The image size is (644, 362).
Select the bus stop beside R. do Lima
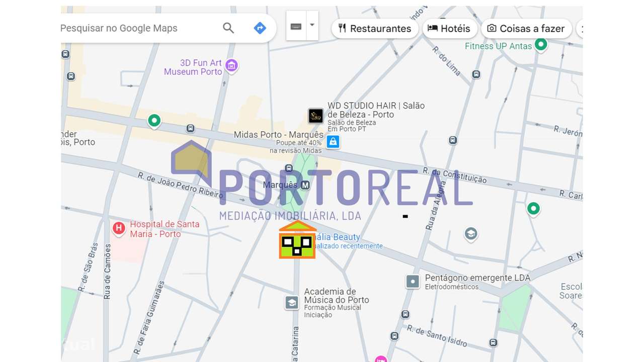(x=476, y=74)
